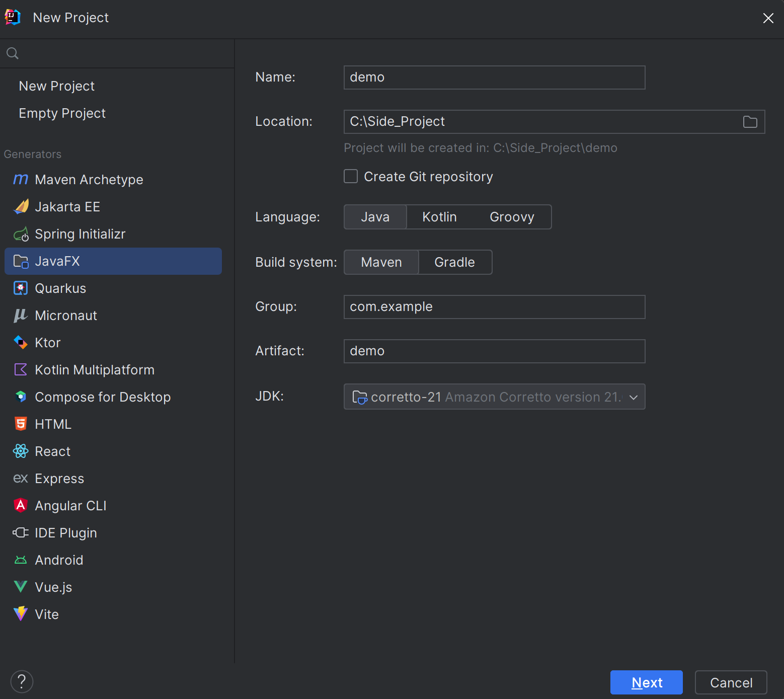Click the Compose for Desktop icon
The height and width of the screenshot is (699, 784).
pos(21,397)
